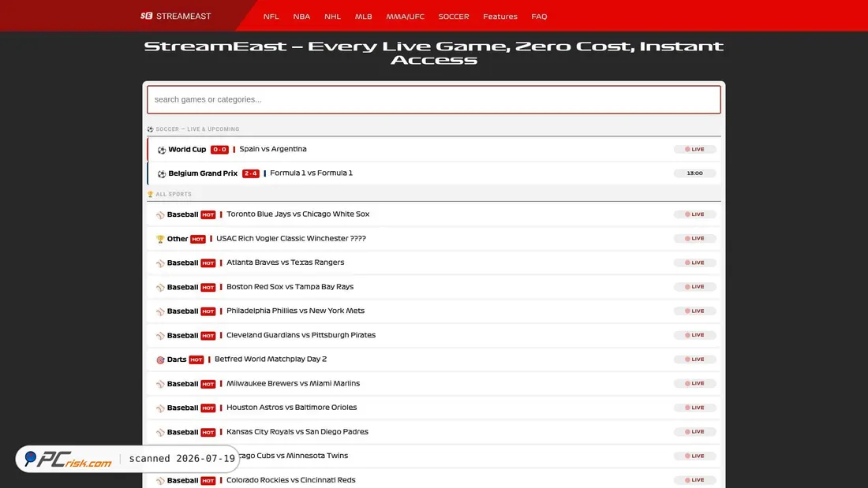Click soccer ball icon next to World Cup
The height and width of the screenshot is (488, 868).
pyautogui.click(x=162, y=150)
